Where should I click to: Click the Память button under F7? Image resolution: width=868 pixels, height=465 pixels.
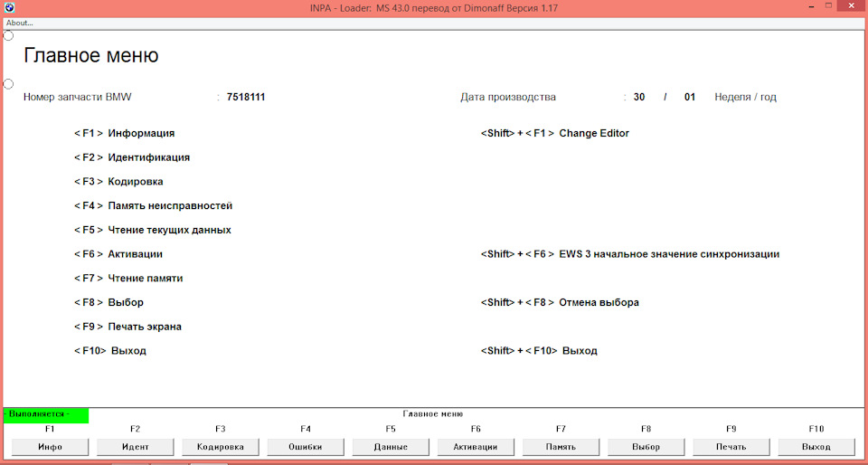pyautogui.click(x=561, y=447)
